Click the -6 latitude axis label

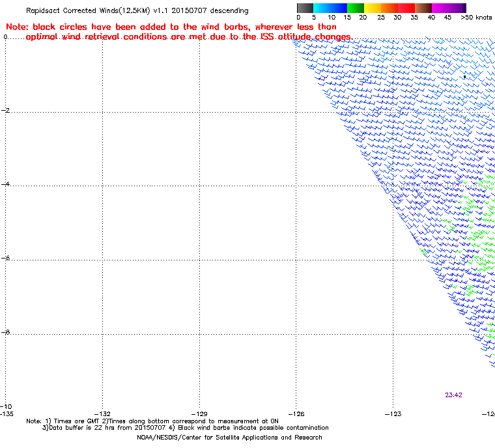pos(5,259)
